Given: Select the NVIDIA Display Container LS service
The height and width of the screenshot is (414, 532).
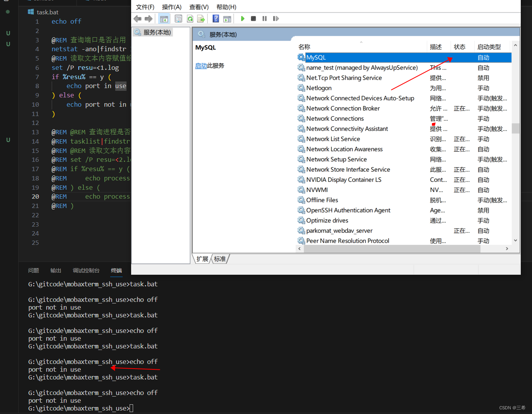Looking at the screenshot, I should point(404,180).
